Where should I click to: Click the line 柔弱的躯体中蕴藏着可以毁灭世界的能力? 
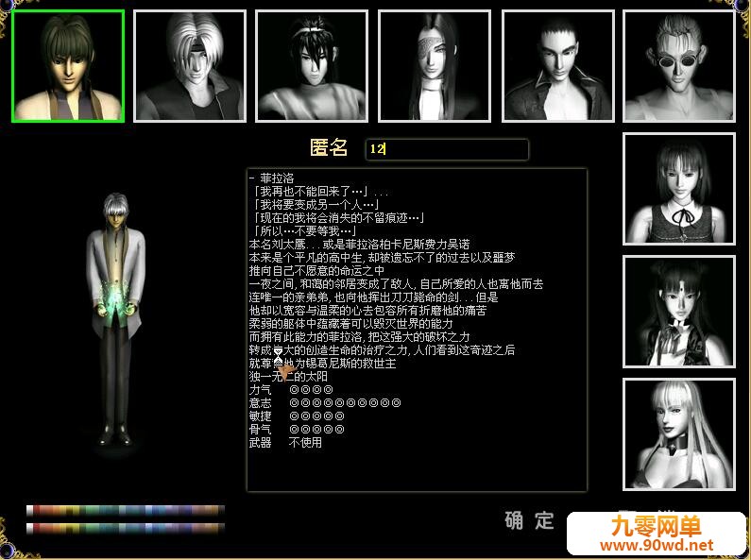[350, 324]
